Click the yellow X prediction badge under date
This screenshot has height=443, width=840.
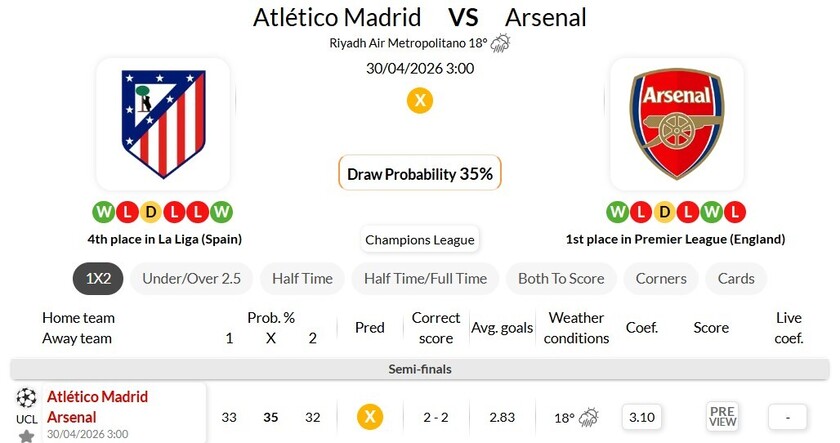[x=420, y=100]
